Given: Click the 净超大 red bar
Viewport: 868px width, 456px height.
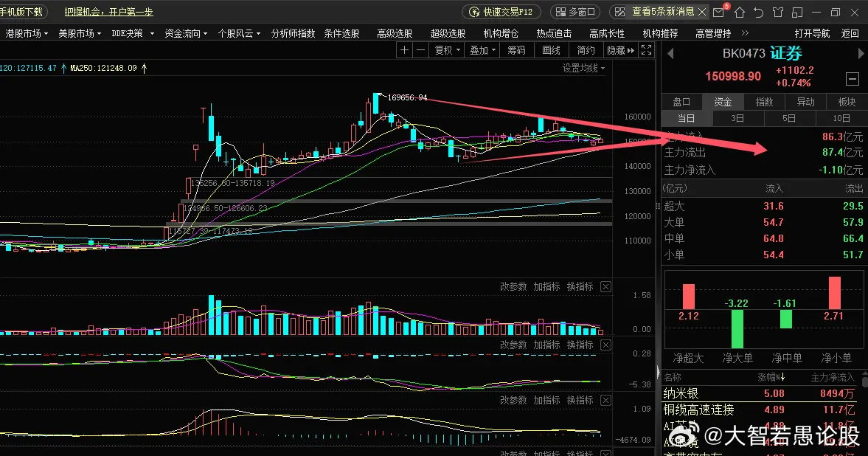Looking at the screenshot, I should click(689, 297).
